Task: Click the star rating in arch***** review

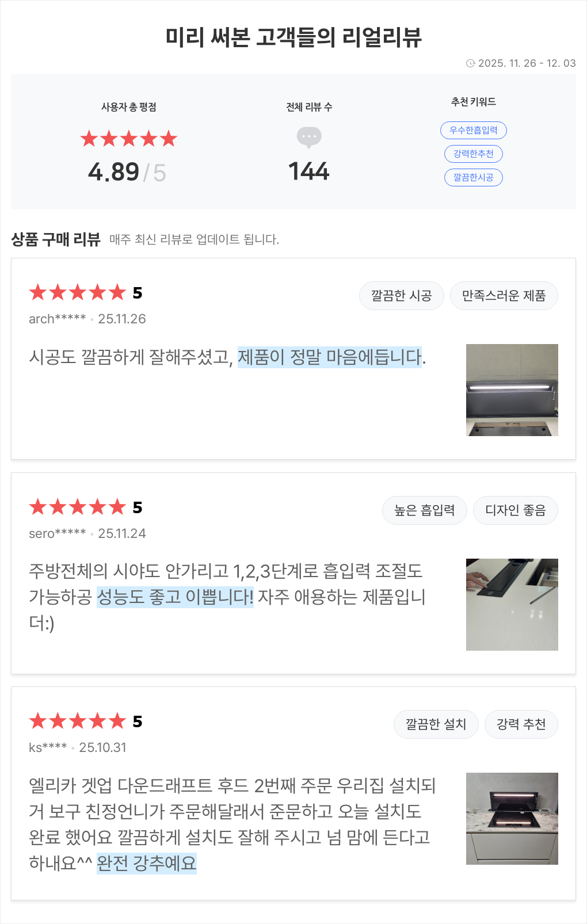Action: [77, 292]
